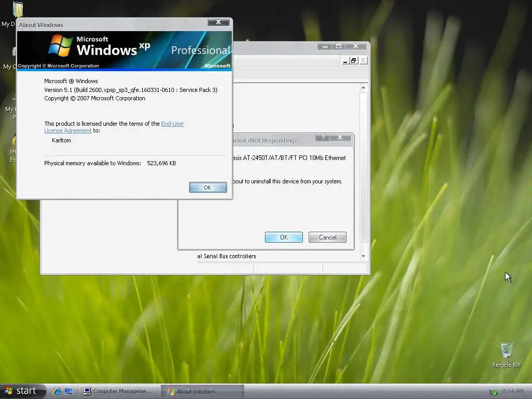
Task: Switch to the Computer Management taskbar button
Action: [x=119, y=391]
